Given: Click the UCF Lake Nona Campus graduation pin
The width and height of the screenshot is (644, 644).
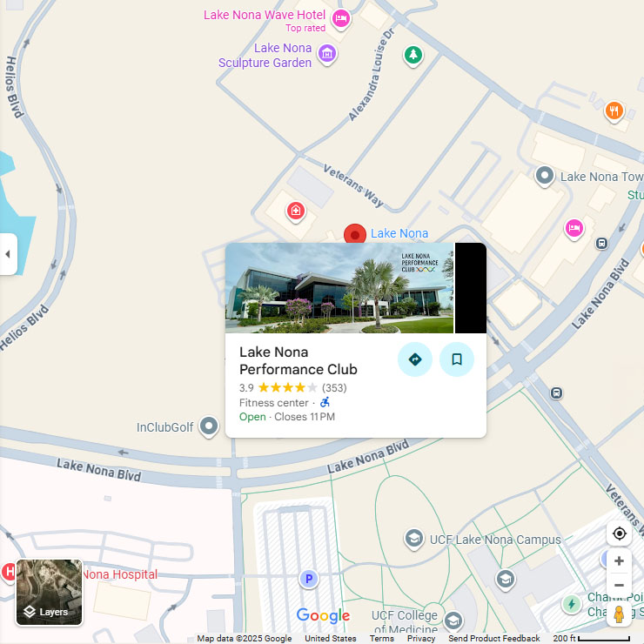Looking at the screenshot, I should (x=414, y=539).
